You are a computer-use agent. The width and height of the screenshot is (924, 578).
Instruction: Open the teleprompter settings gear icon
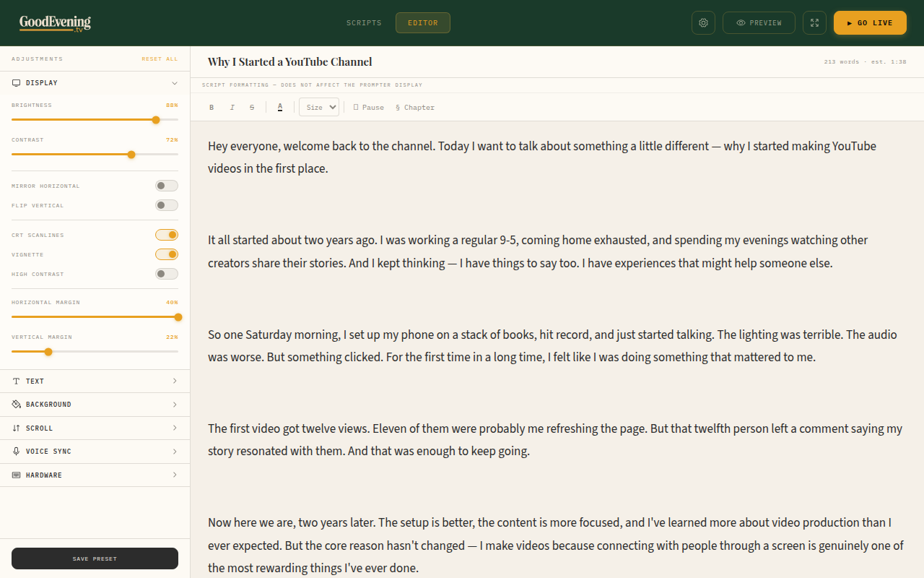tap(703, 22)
